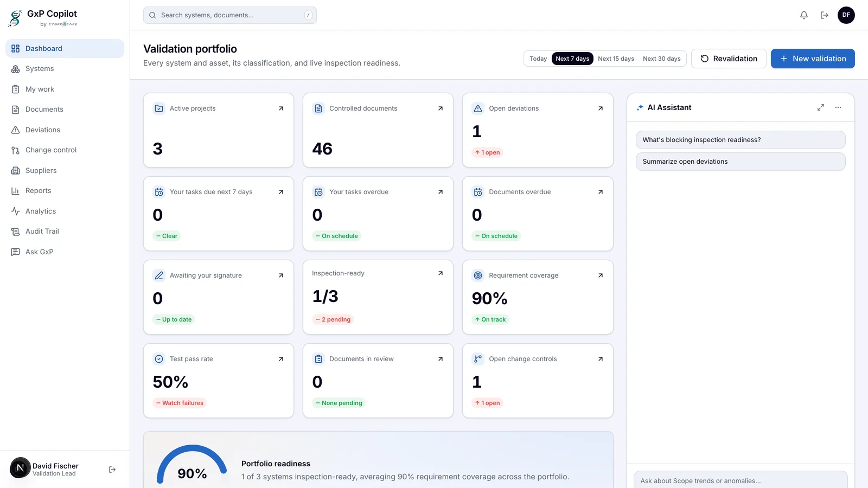Viewport: 868px width, 488px height.
Task: Click Summarize open deviations suggestion
Action: [x=741, y=162]
